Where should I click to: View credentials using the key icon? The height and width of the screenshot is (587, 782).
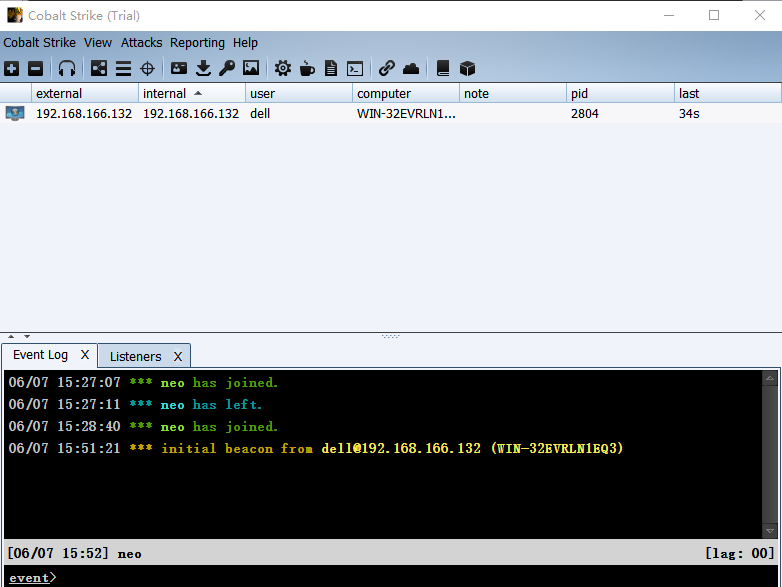click(227, 68)
